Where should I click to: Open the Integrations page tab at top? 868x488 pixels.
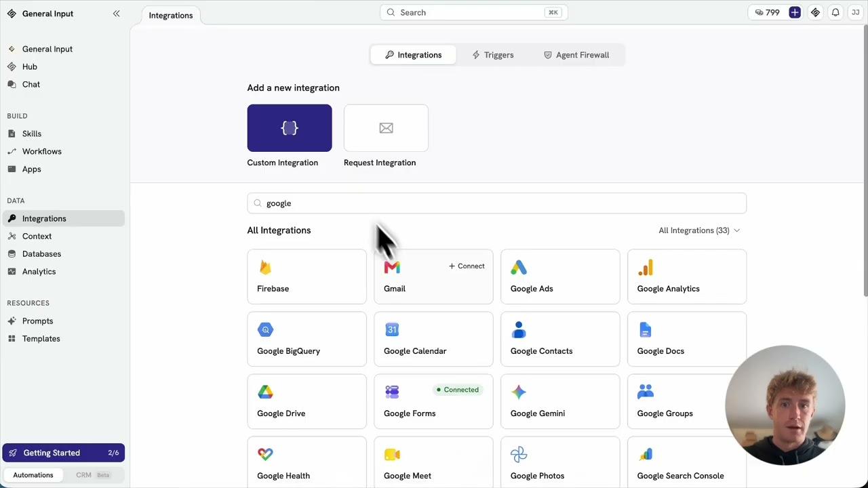click(171, 16)
